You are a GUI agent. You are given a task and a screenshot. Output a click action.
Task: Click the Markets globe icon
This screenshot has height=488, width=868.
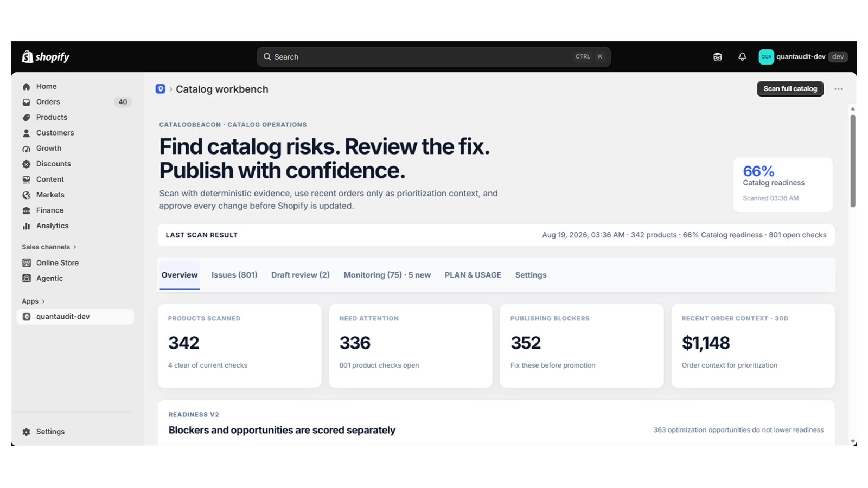click(x=26, y=195)
